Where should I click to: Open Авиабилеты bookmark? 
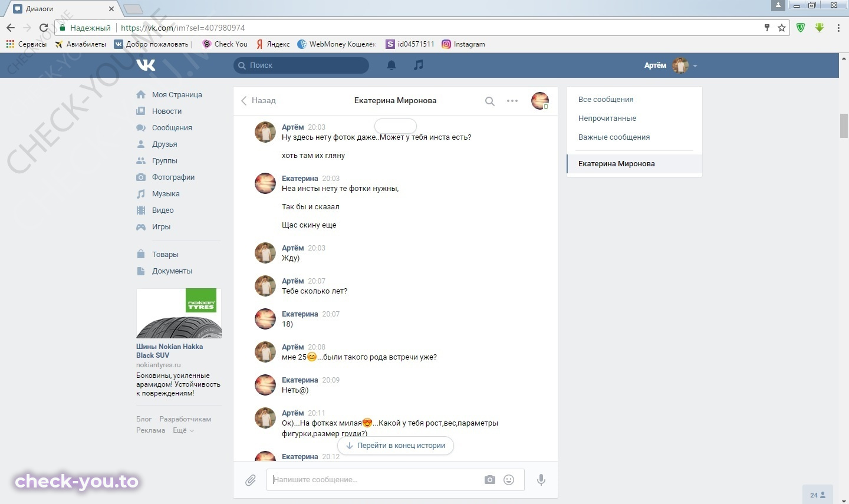(81, 44)
